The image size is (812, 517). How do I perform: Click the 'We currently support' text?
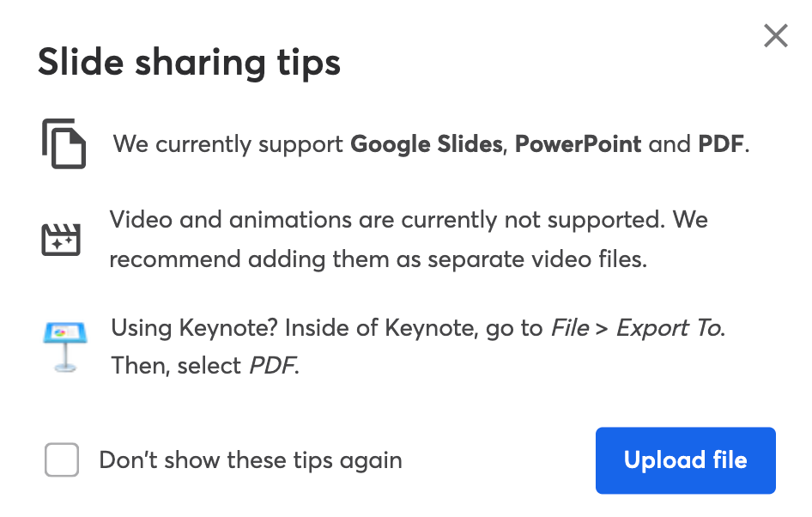(227, 144)
